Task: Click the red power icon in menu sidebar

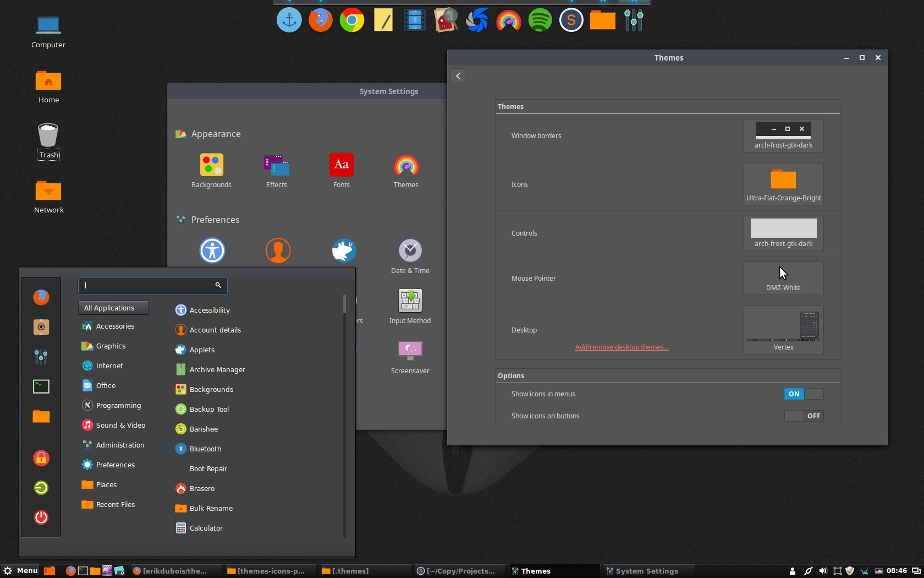Action: 41,517
